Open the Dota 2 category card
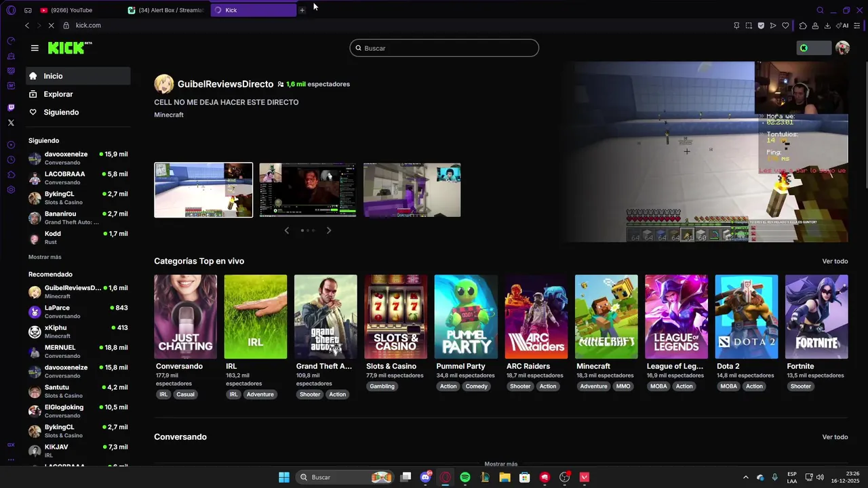This screenshot has width=868, height=488. pyautogui.click(x=747, y=317)
